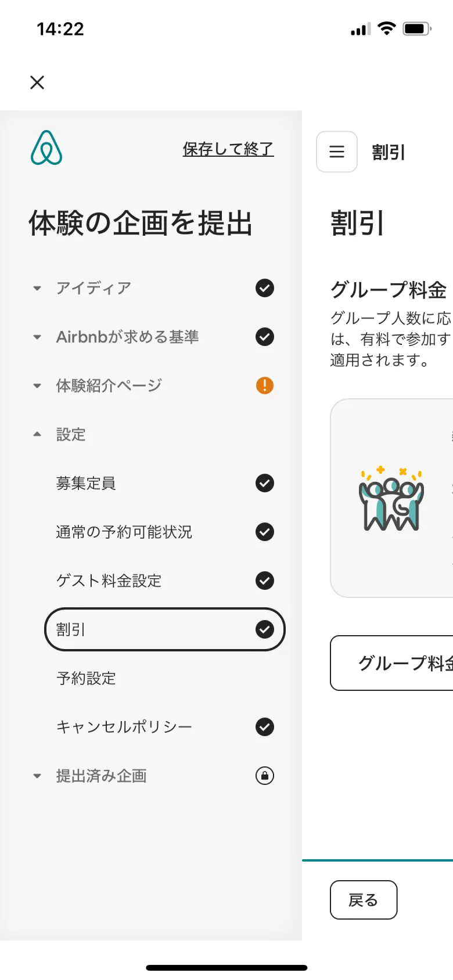
Task: Click the checkmark icon next to ゲスト料金設定
Action: point(264,581)
